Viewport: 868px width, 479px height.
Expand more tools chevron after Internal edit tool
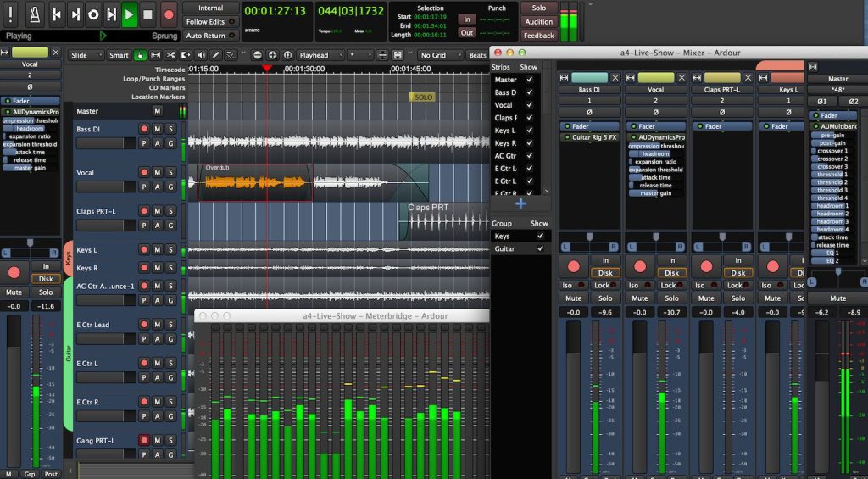click(x=243, y=53)
